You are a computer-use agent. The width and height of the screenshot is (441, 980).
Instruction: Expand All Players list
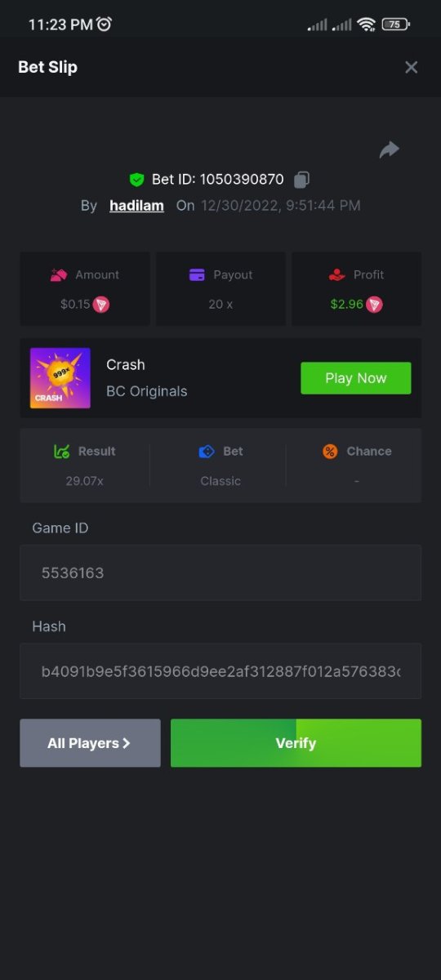point(90,743)
